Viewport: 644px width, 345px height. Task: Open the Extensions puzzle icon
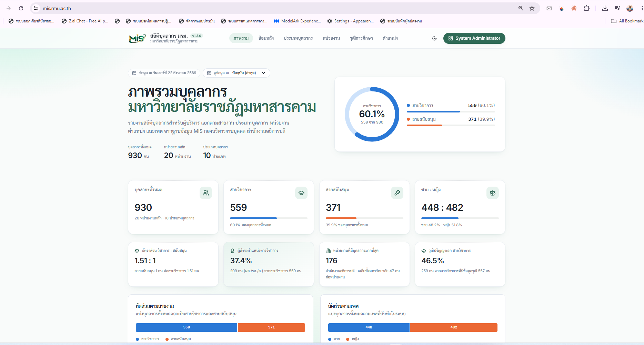[586, 8]
